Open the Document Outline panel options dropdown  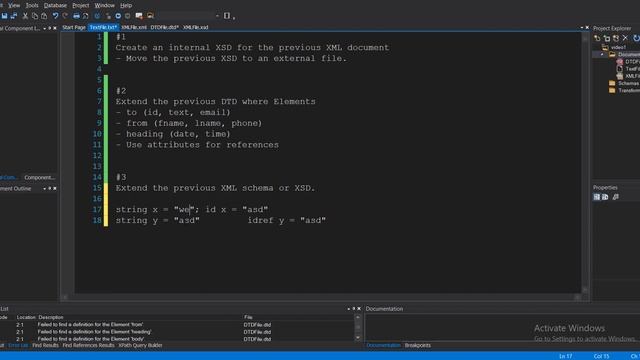(x=44, y=189)
